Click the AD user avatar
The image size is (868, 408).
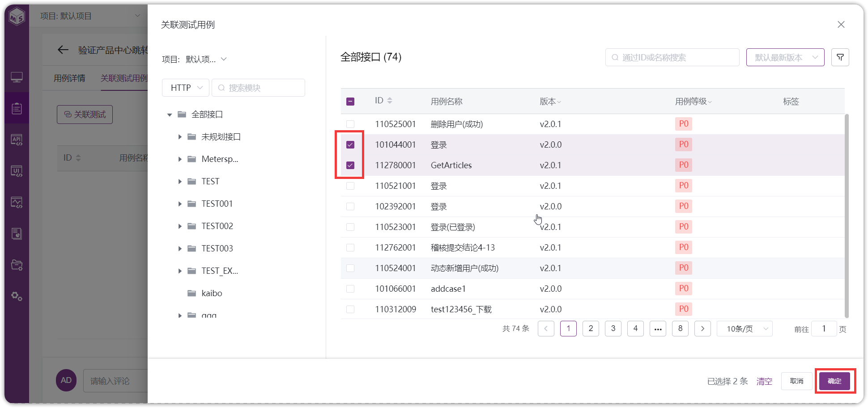(x=66, y=380)
